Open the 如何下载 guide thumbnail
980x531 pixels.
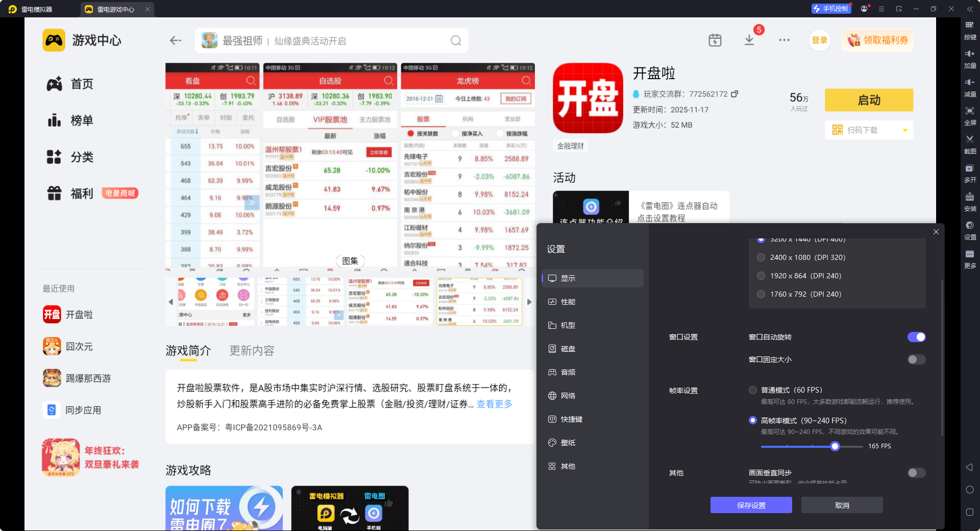coord(224,508)
